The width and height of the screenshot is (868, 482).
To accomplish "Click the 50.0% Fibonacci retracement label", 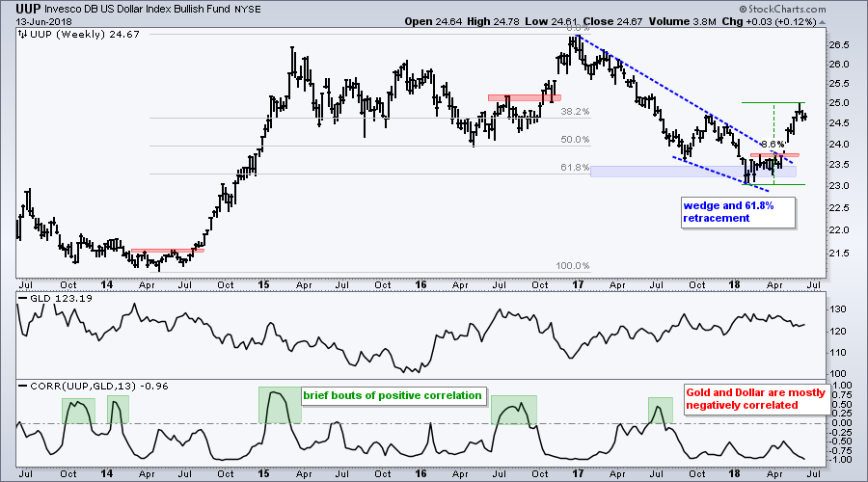I will [575, 139].
